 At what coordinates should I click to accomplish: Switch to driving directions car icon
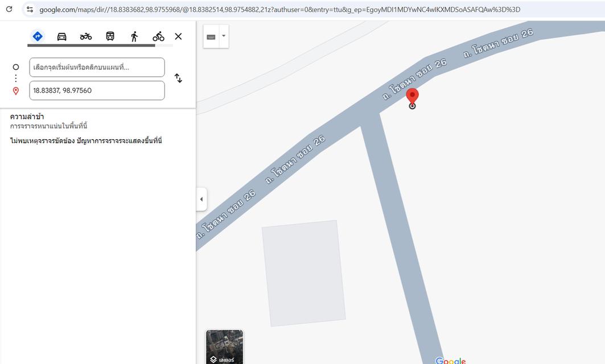point(61,36)
